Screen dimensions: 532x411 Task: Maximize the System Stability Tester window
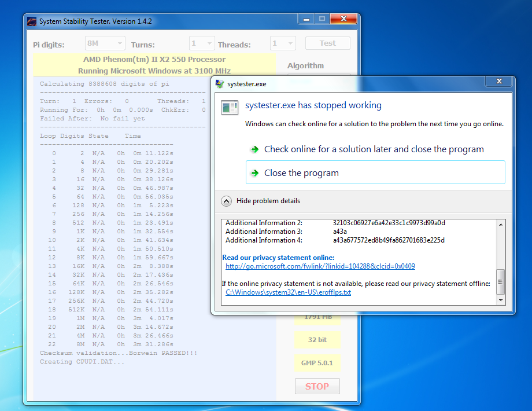click(322, 19)
